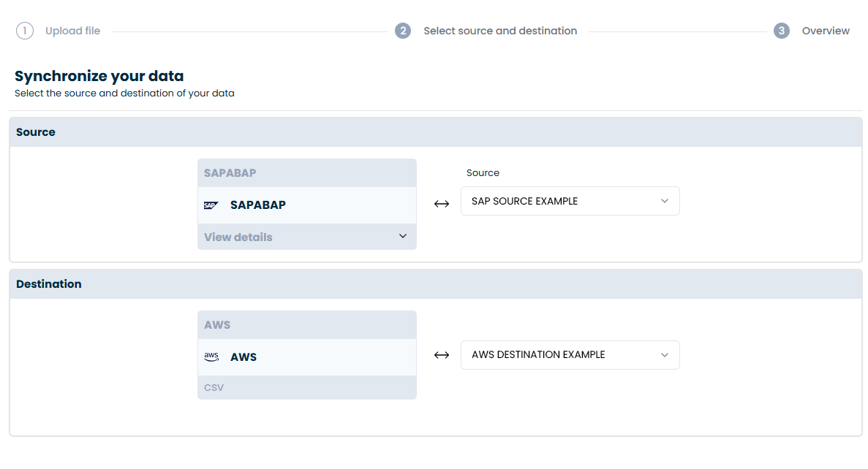Click chevron arrow of destination dropdown
Image resolution: width=868 pixels, height=469 pixels.
665,355
